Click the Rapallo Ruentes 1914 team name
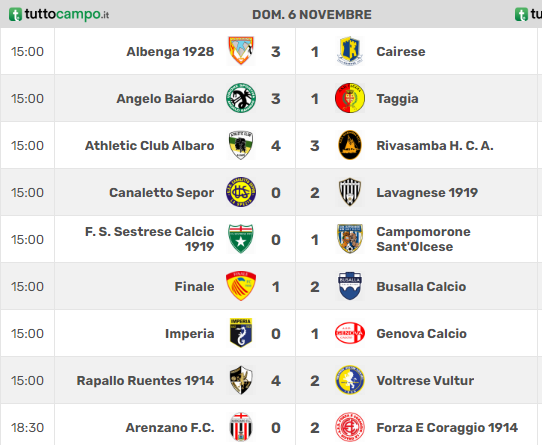This screenshot has height=445, width=542. pos(145,381)
